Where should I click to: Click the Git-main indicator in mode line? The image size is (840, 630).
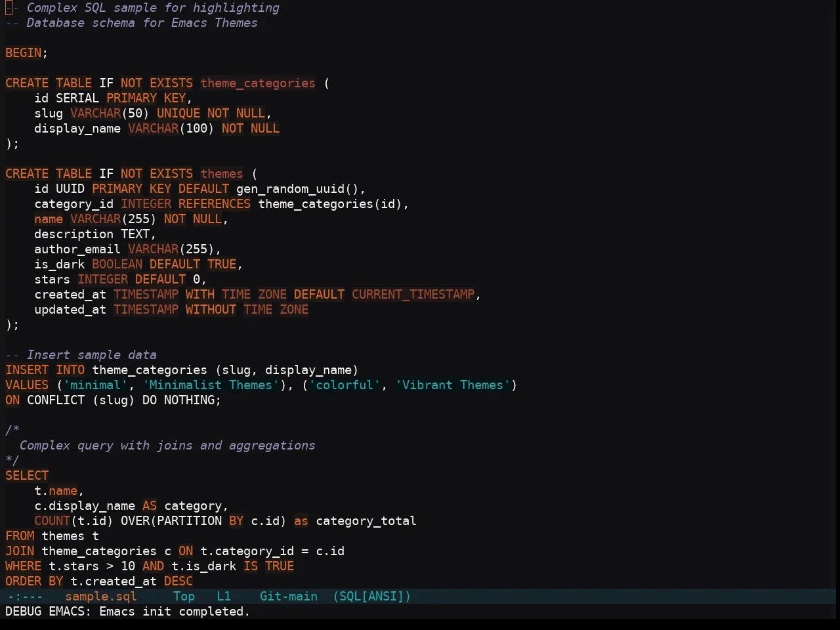coord(289,597)
